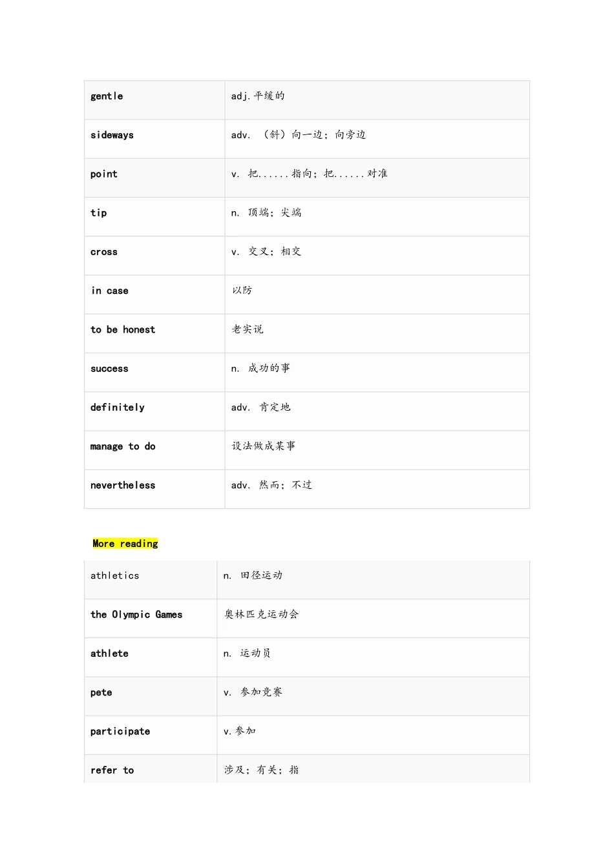Viewport: 614px width, 868px height.
Task: Select the word 'success' in the table
Action: pos(109,369)
